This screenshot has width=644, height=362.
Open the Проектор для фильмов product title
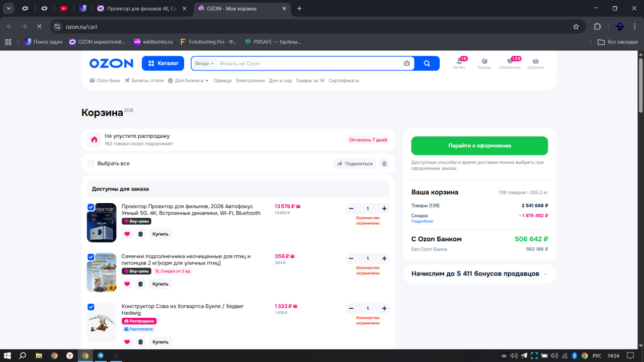coord(191,210)
